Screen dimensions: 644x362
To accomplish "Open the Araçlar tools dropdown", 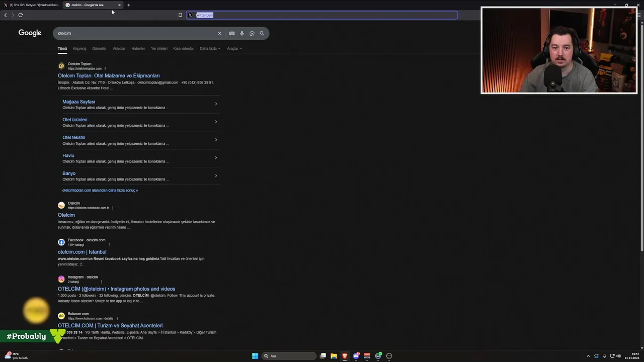I will pyautogui.click(x=234, y=49).
